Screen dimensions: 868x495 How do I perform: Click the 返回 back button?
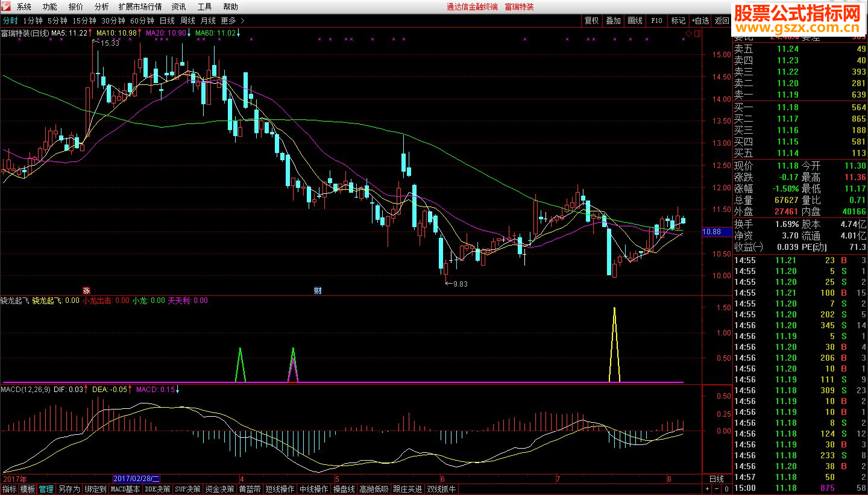(x=722, y=20)
